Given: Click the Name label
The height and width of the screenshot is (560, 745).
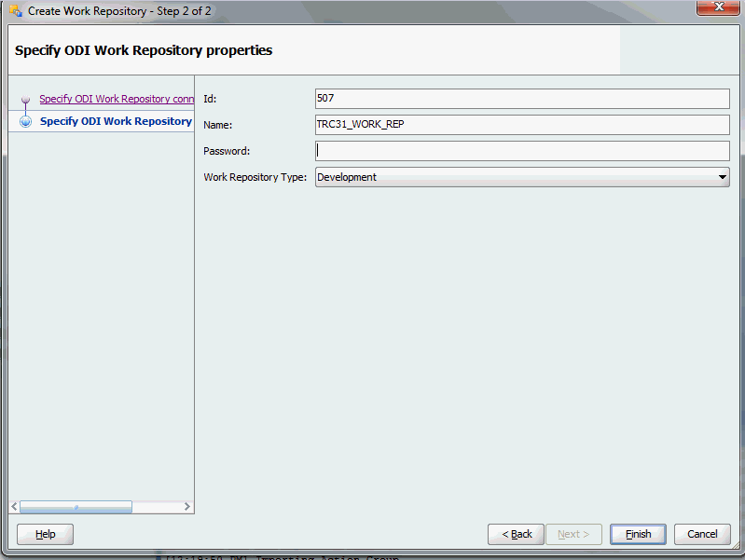Looking at the screenshot, I should (x=217, y=125).
